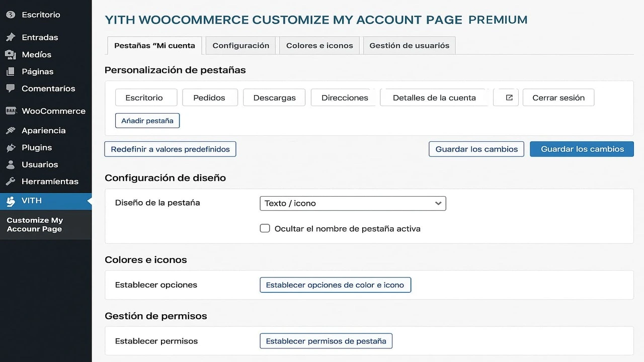Image resolution: width=644 pixels, height=362 pixels.
Task: Click the Escritorio dashboard icon in sidebar
Action: click(x=10, y=15)
